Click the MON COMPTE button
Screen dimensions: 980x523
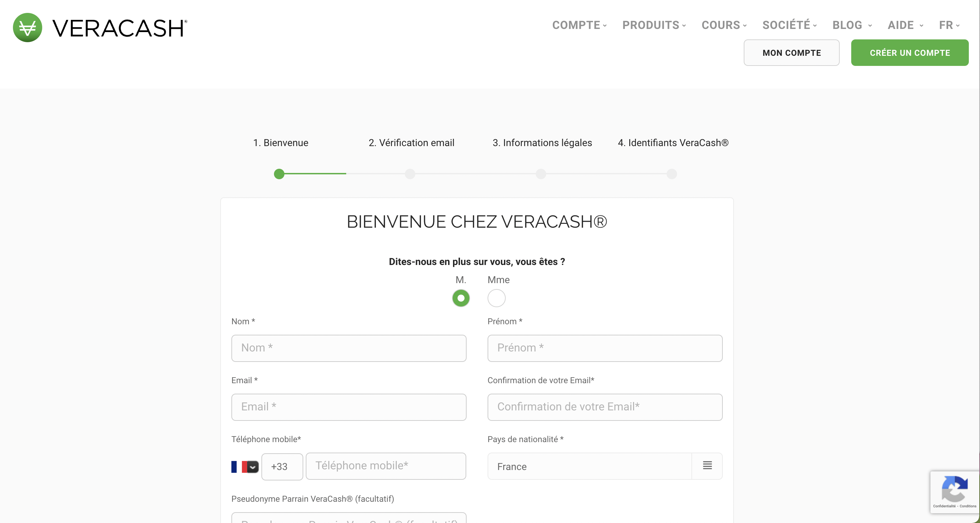[x=791, y=53]
